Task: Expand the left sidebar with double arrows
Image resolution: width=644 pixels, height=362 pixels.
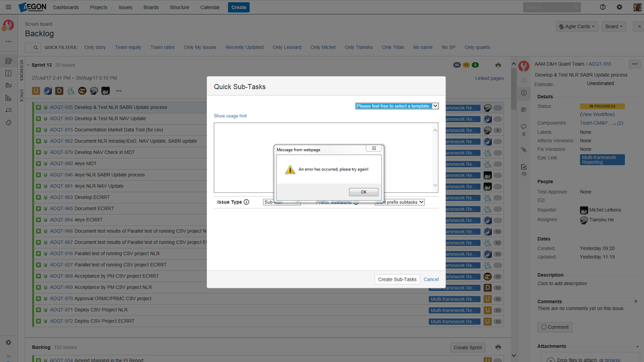Action: (x=8, y=356)
